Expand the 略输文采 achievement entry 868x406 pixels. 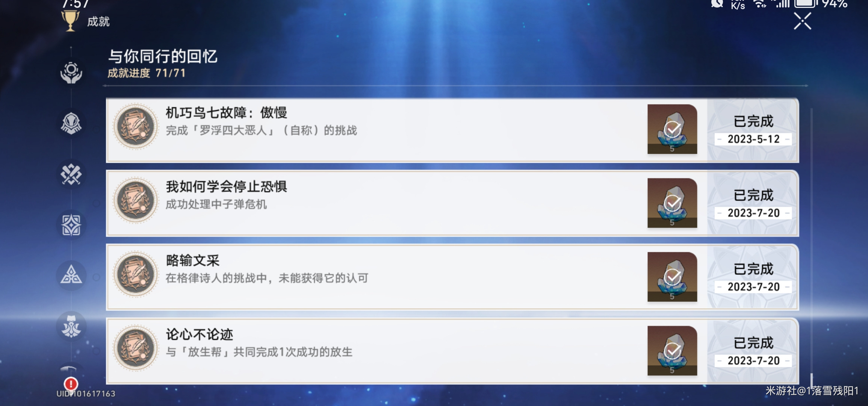(338, 277)
